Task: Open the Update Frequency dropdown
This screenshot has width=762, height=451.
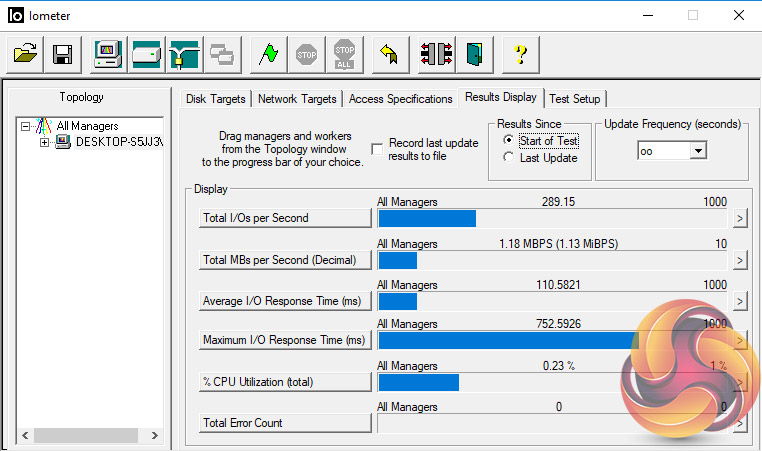Action: click(698, 151)
